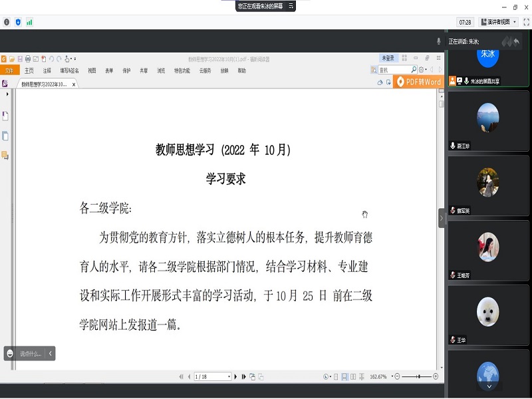Click the next page arrow
The width and height of the screenshot is (532, 399).
point(236,376)
